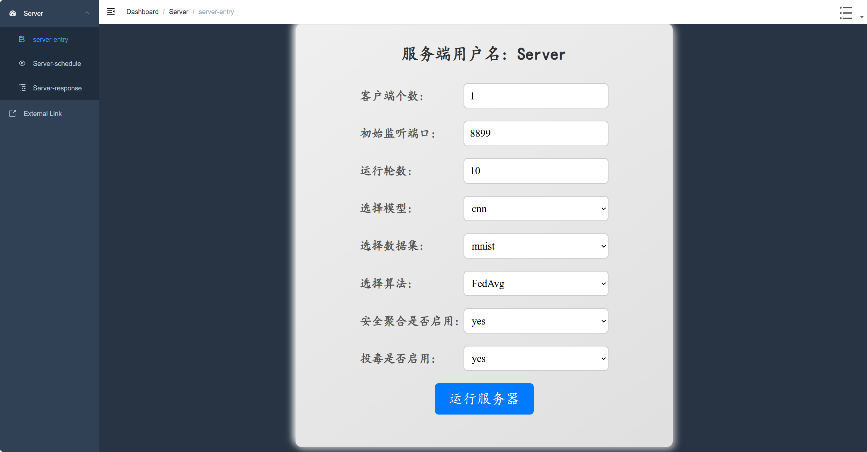Open the 选择模型 dropdown showing cnn

click(x=536, y=208)
